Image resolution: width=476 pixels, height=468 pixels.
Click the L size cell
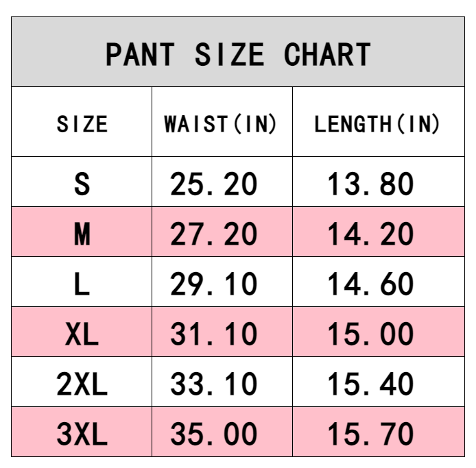(82, 284)
